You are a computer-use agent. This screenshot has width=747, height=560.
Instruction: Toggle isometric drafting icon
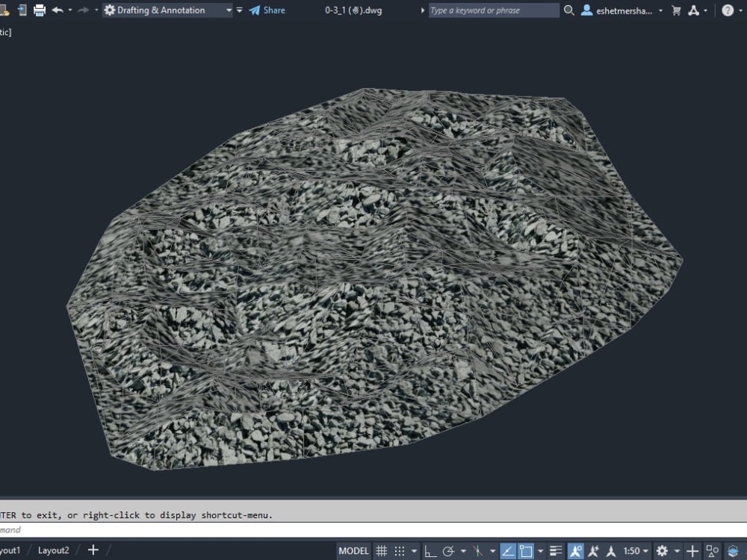478,551
